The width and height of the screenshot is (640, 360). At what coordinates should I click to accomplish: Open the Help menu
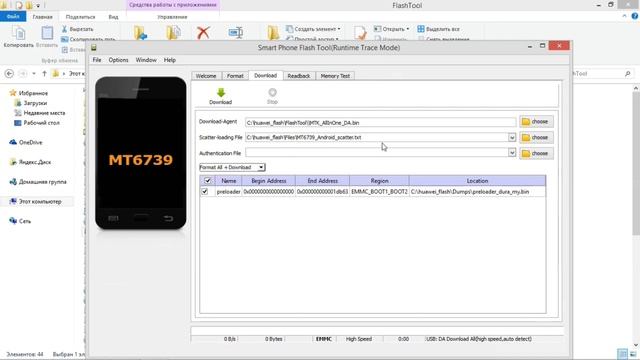[x=170, y=60]
